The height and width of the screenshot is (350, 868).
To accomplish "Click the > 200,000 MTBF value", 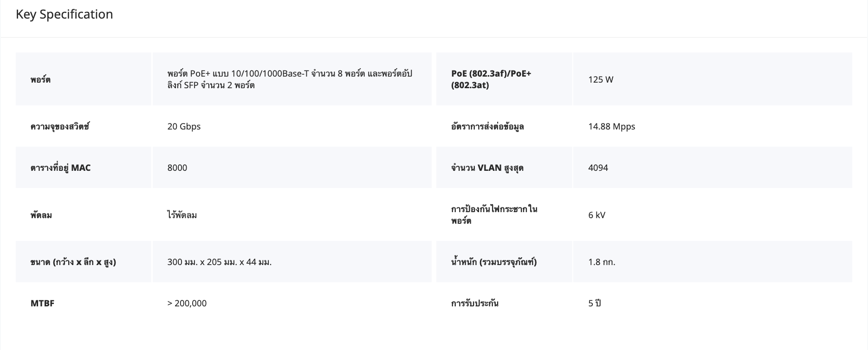I will [187, 303].
